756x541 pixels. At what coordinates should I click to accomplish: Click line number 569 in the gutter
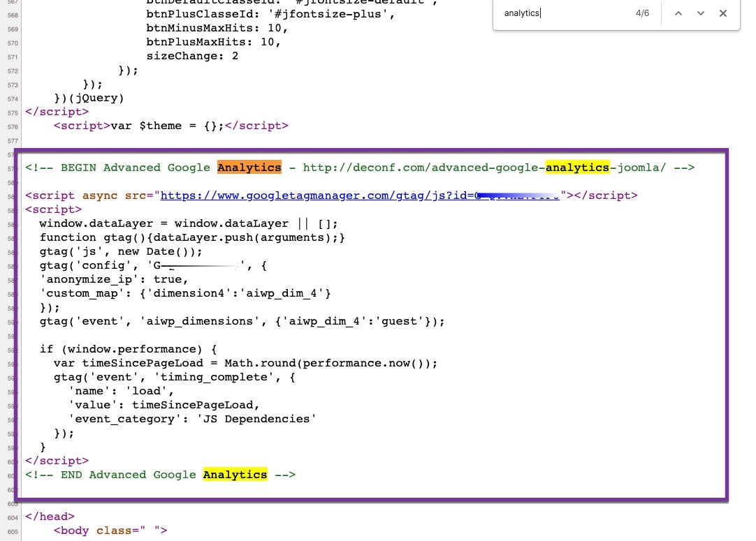[11, 29]
